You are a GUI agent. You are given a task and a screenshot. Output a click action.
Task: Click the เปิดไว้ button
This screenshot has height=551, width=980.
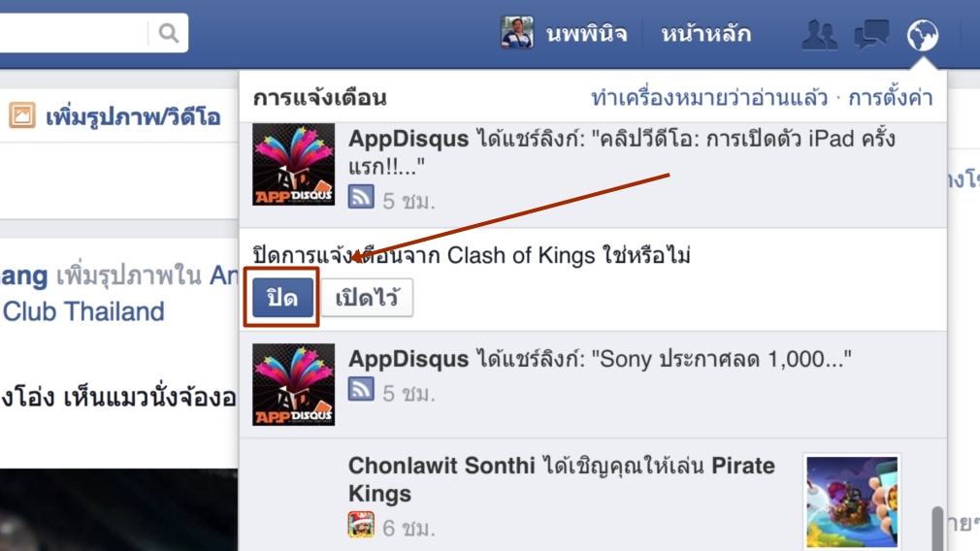tap(367, 298)
